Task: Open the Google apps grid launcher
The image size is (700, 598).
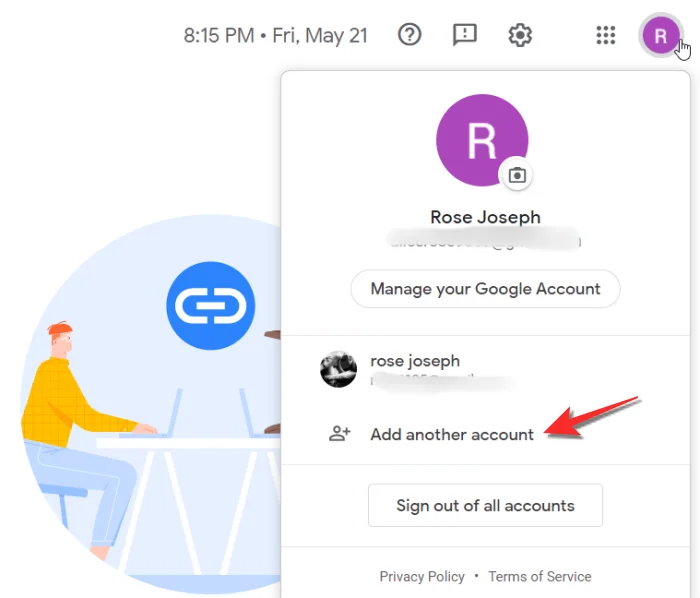Action: point(605,35)
